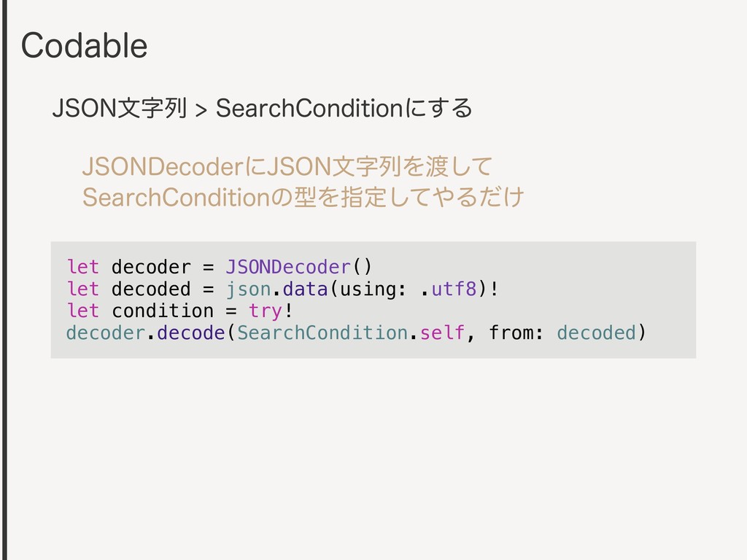This screenshot has width=747, height=560.
Task: Click the Codable slide title
Action: (x=85, y=46)
